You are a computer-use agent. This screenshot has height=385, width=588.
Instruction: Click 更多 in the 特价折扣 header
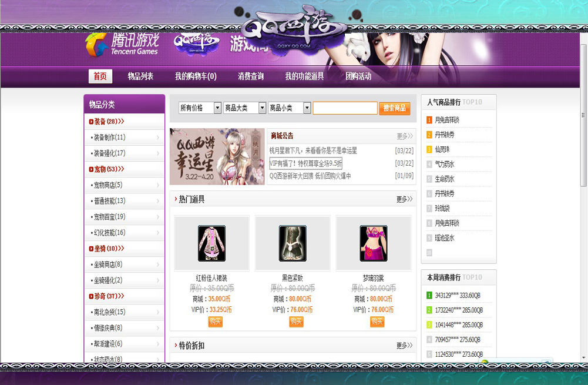(x=405, y=345)
